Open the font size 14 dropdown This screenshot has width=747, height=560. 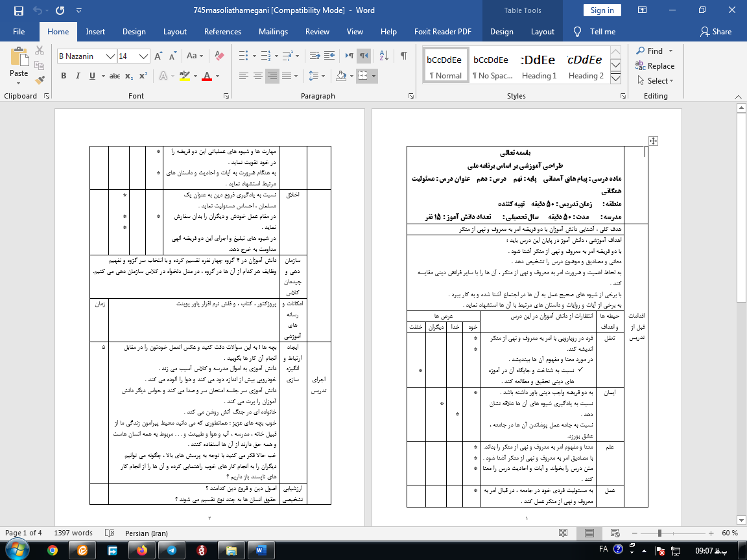[144, 56]
